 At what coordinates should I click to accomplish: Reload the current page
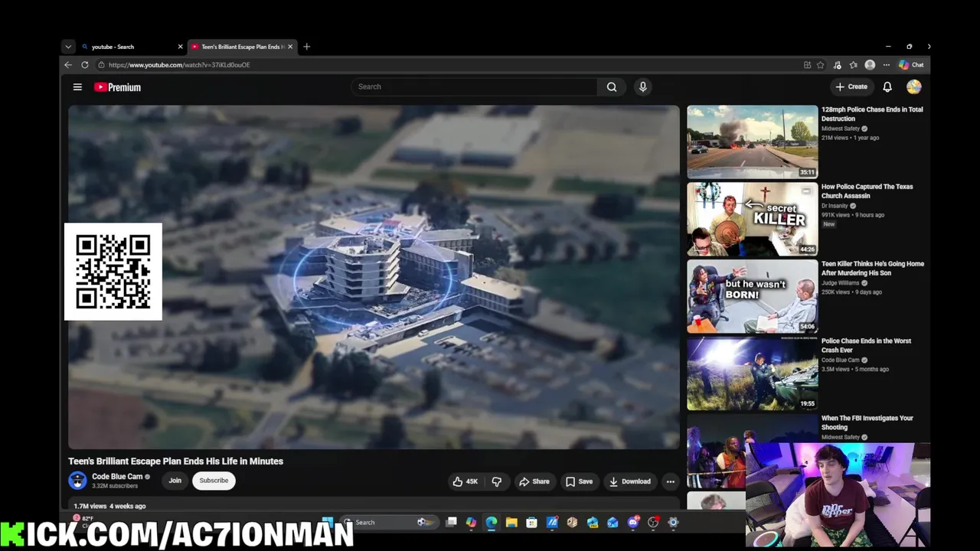[85, 65]
